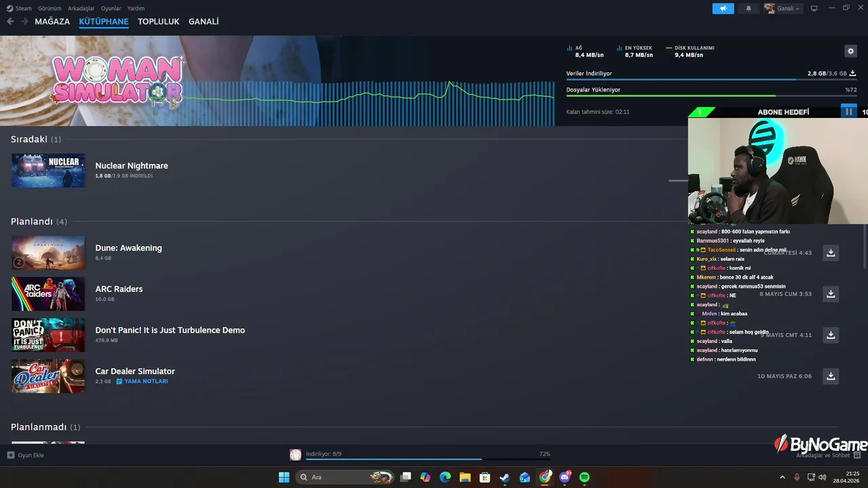This screenshot has height=488, width=868.
Task: Open Don't Panic Turbulence Demo thumbnail
Action: (48, 335)
